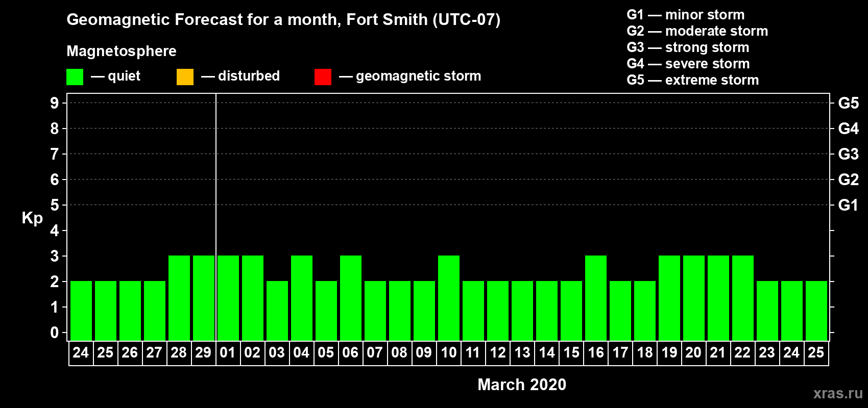Viewport: 868px width, 408px height.
Task: Click the March 2020 month label
Action: [x=521, y=385]
